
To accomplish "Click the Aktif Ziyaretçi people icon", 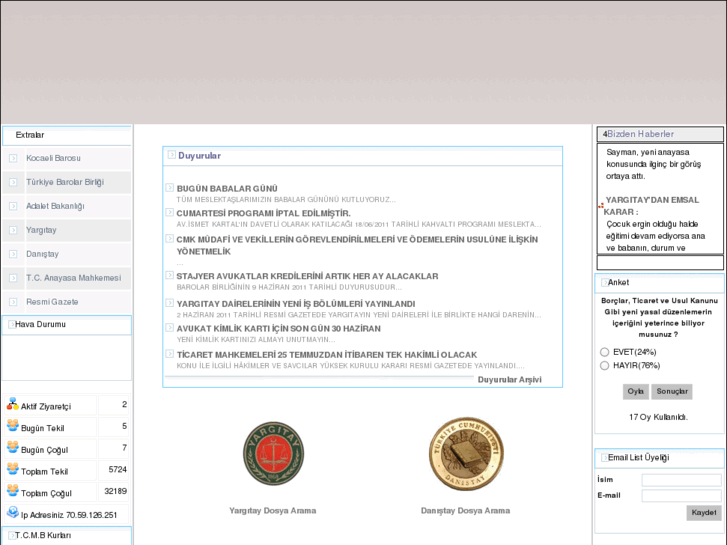I will pyautogui.click(x=13, y=404).
